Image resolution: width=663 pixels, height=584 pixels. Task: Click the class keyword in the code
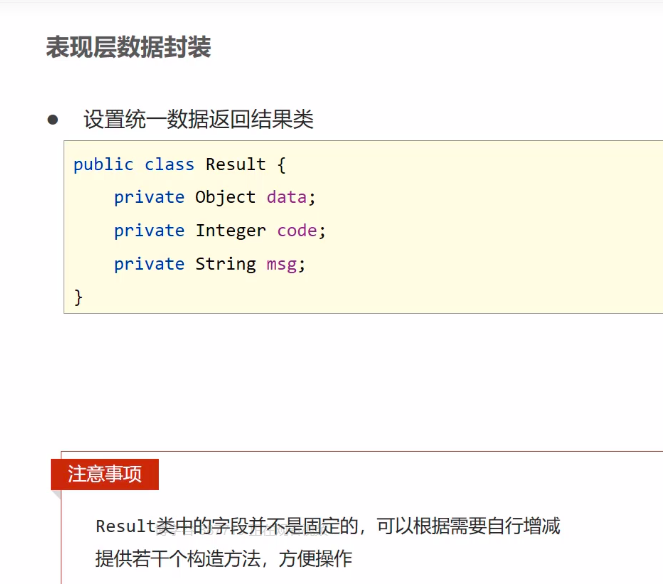[169, 164]
